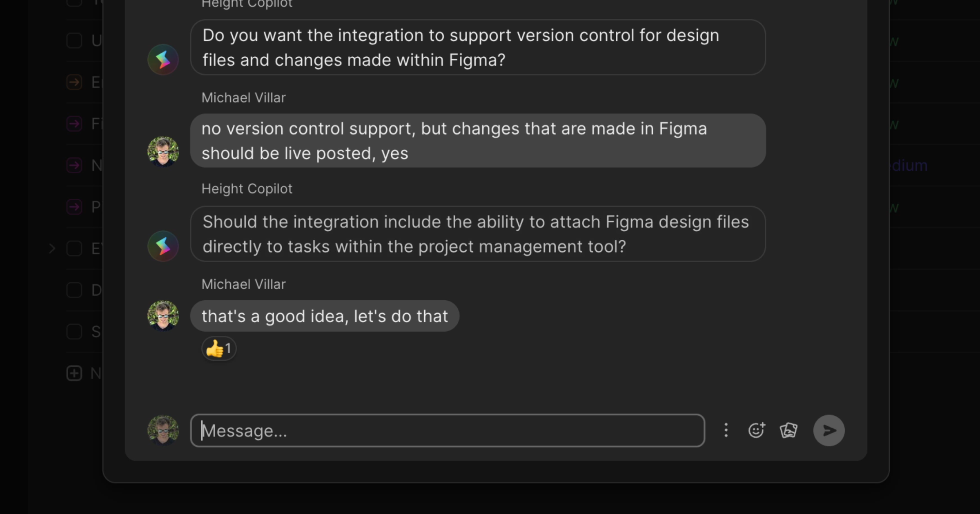
Task: Toggle the thumbs-up reaction count
Action: 219,349
